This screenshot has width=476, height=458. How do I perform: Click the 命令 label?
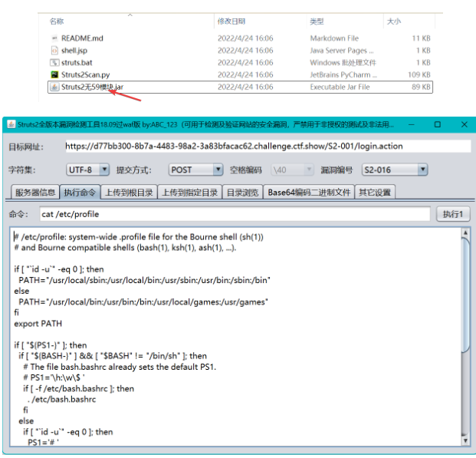18,215
